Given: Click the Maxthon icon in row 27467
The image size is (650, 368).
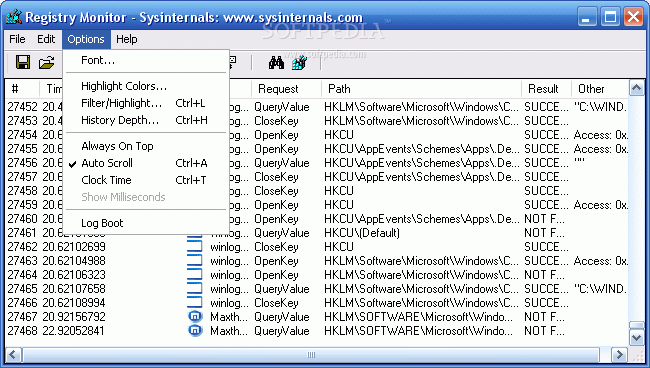Looking at the screenshot, I should tap(195, 317).
